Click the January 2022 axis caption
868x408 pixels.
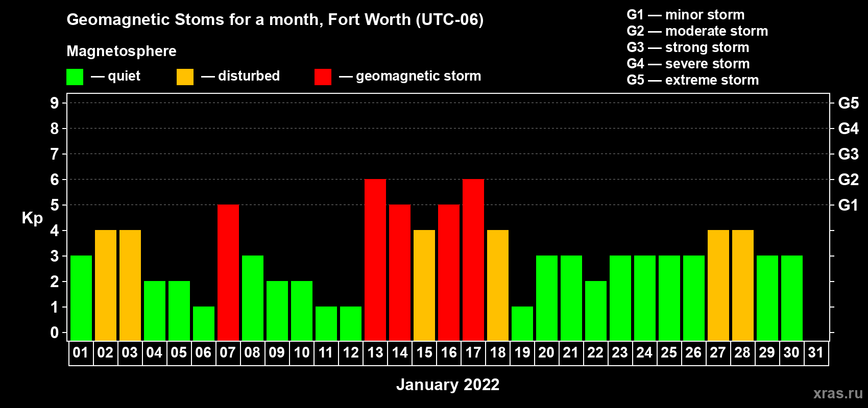pos(448,384)
